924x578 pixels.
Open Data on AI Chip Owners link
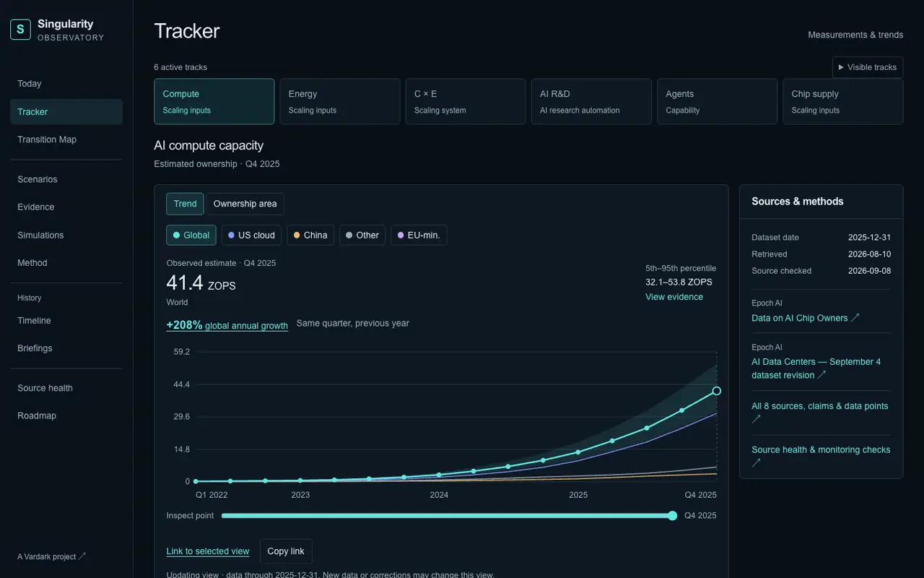806,318
